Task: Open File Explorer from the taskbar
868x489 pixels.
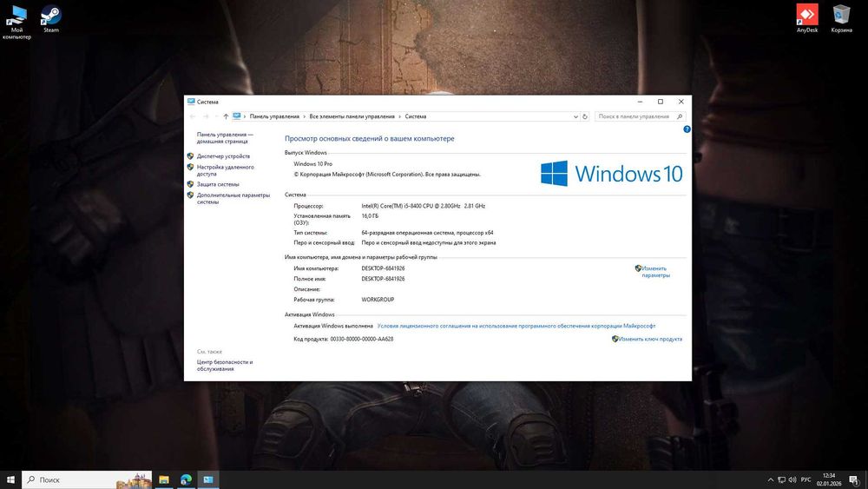Action: [164, 479]
